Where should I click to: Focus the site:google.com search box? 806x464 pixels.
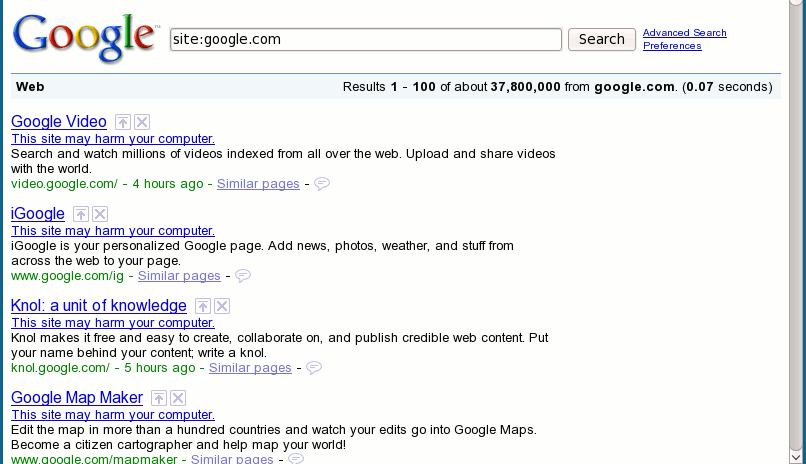[x=365, y=40]
